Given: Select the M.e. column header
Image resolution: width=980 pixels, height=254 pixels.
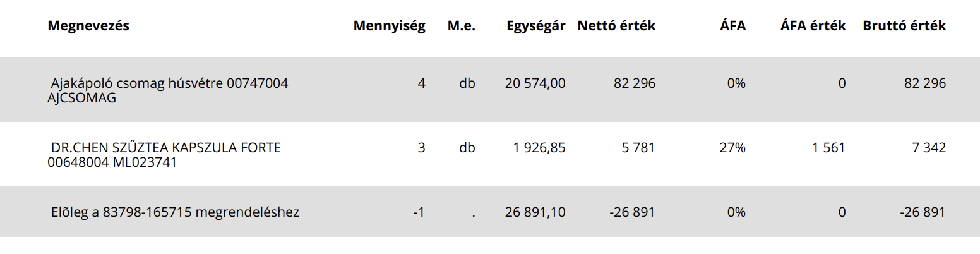Looking at the screenshot, I should coord(461,26).
